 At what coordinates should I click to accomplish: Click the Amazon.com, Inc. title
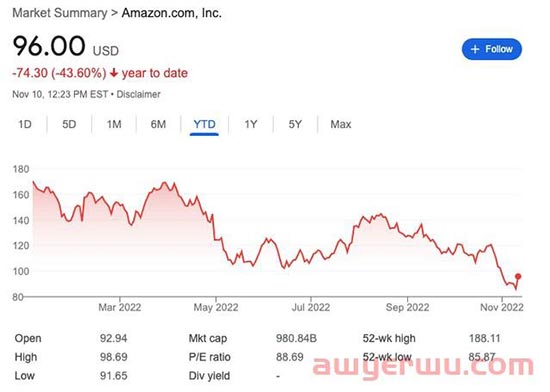(x=172, y=13)
